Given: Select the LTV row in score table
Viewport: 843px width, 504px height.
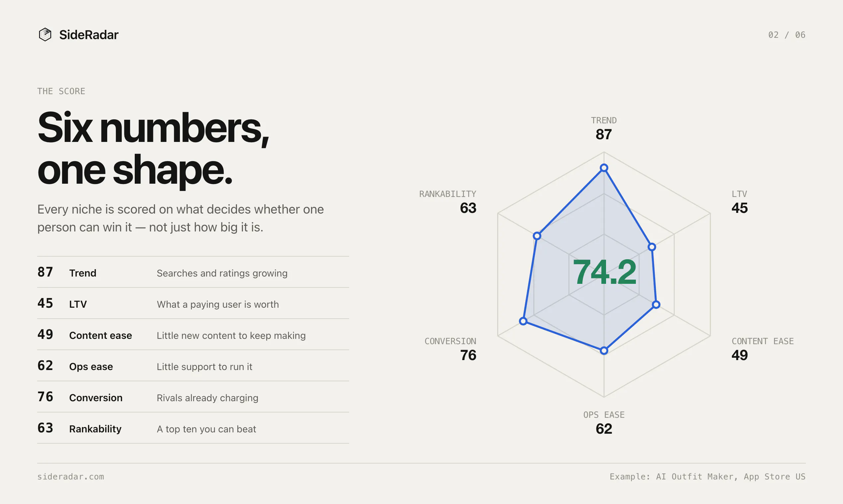Looking at the screenshot, I should [193, 303].
